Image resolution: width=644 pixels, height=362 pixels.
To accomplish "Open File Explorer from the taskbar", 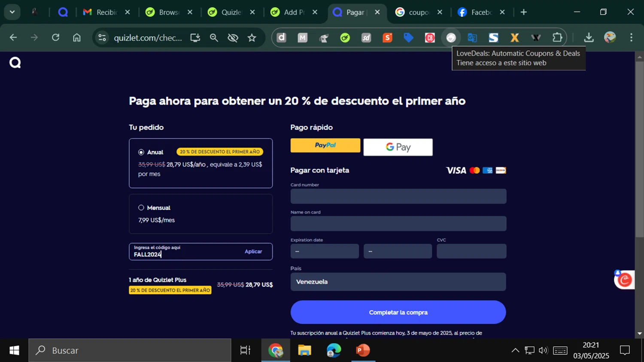I will [x=305, y=350].
